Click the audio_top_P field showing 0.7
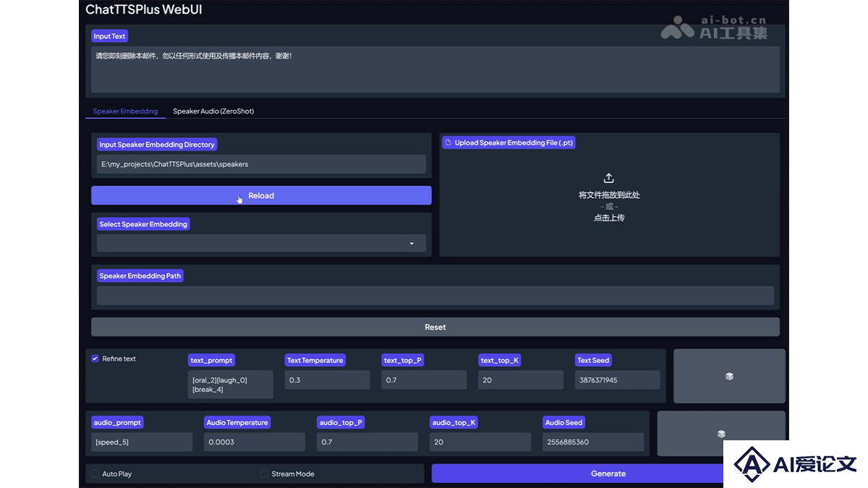868x488 pixels. tap(367, 442)
